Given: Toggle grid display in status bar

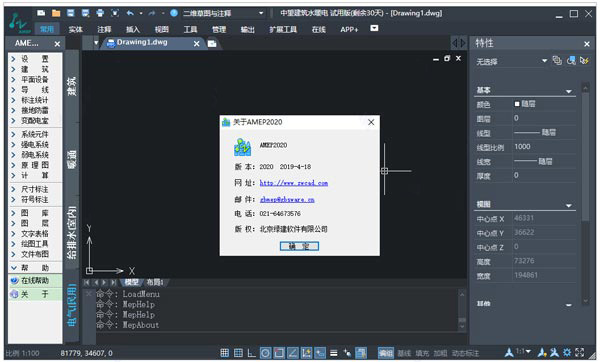Looking at the screenshot, I should [238, 352].
